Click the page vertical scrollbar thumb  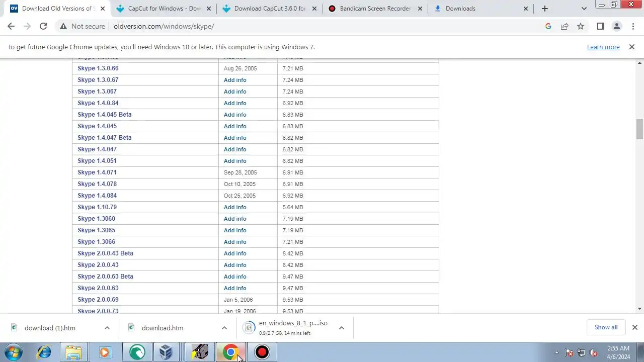640,129
